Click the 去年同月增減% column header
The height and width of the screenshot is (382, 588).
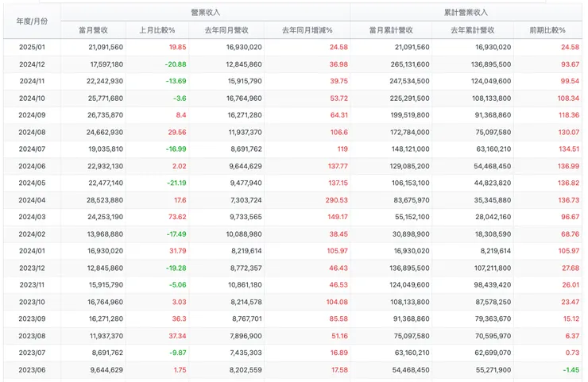(308, 30)
